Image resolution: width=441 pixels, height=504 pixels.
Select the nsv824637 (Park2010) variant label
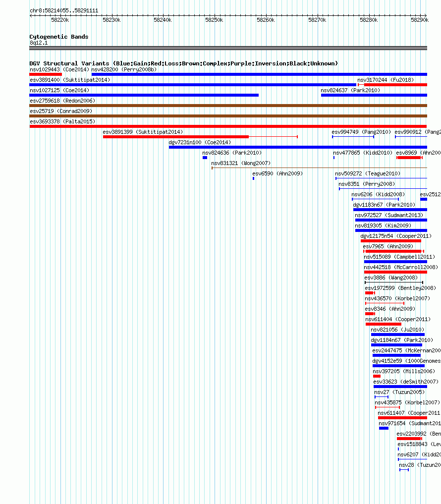click(350, 90)
